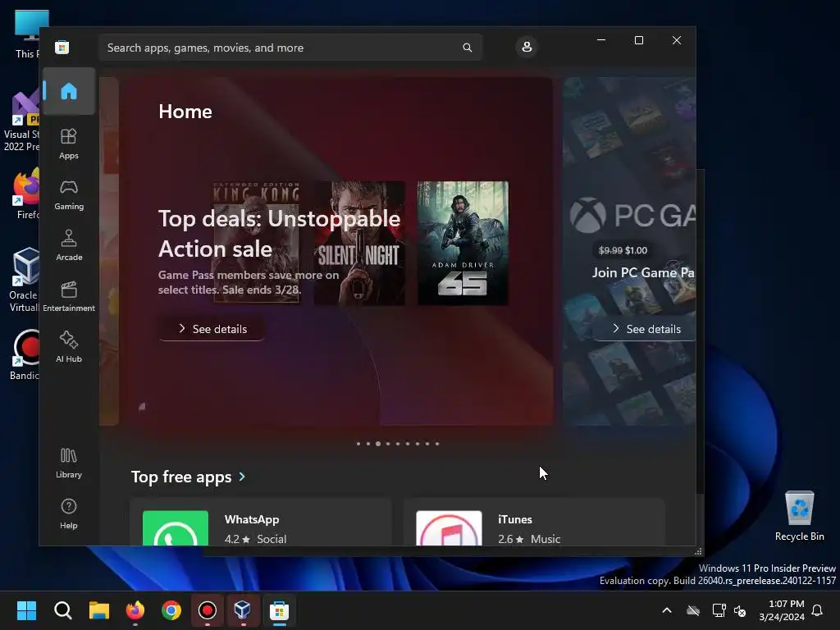The image size is (840, 630).
Task: Click the search magnifier icon in the Store
Action: coord(467,48)
